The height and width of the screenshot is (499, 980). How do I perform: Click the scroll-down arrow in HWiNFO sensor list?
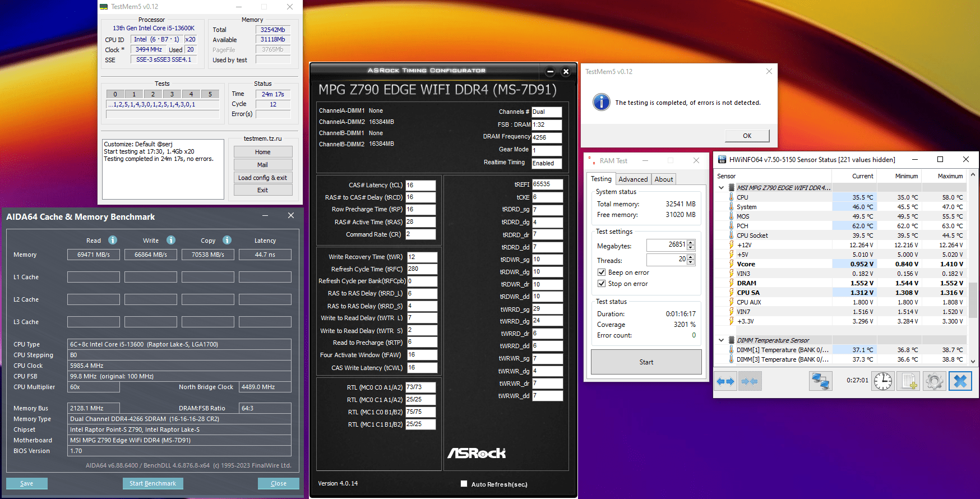(973, 361)
